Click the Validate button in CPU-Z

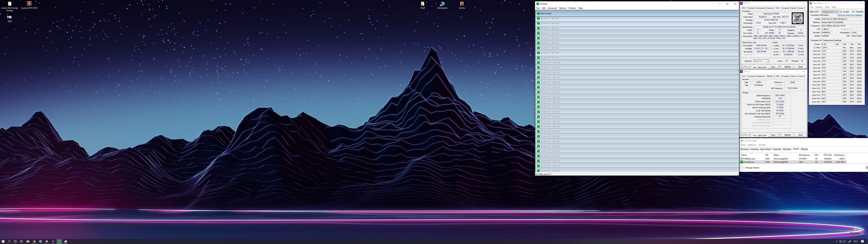[787, 67]
